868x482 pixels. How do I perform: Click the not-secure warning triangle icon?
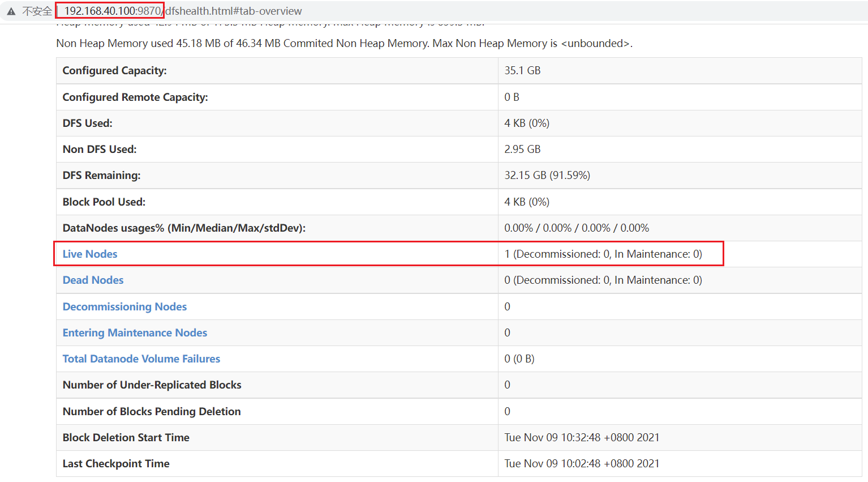pos(11,11)
